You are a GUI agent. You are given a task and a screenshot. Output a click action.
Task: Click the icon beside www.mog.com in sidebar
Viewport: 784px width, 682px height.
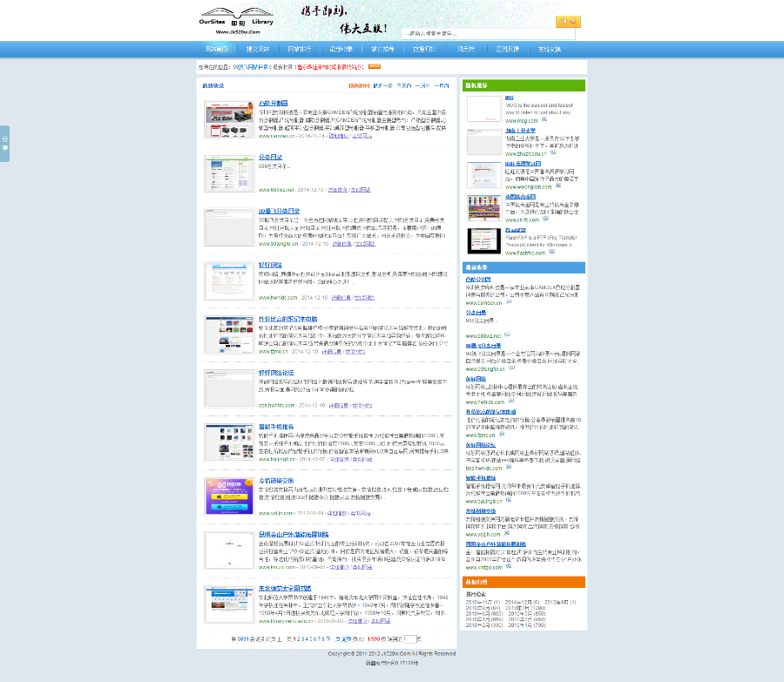click(544, 119)
